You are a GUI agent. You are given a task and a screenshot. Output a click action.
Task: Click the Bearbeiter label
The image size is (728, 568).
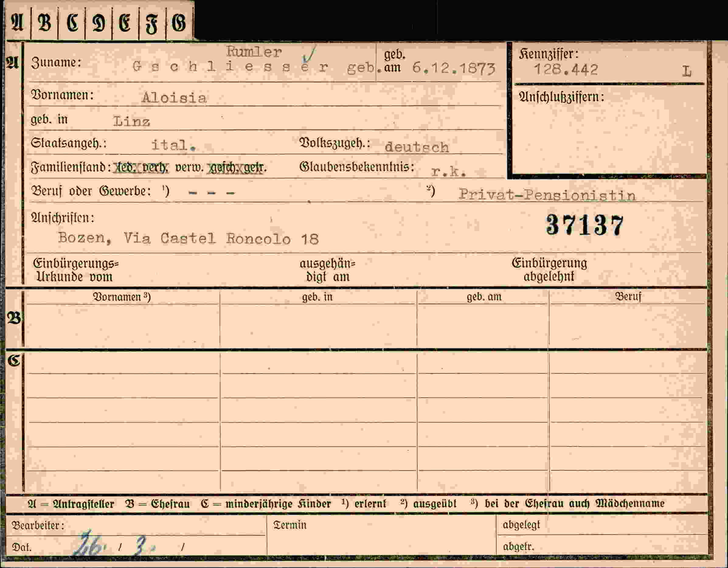[38, 525]
